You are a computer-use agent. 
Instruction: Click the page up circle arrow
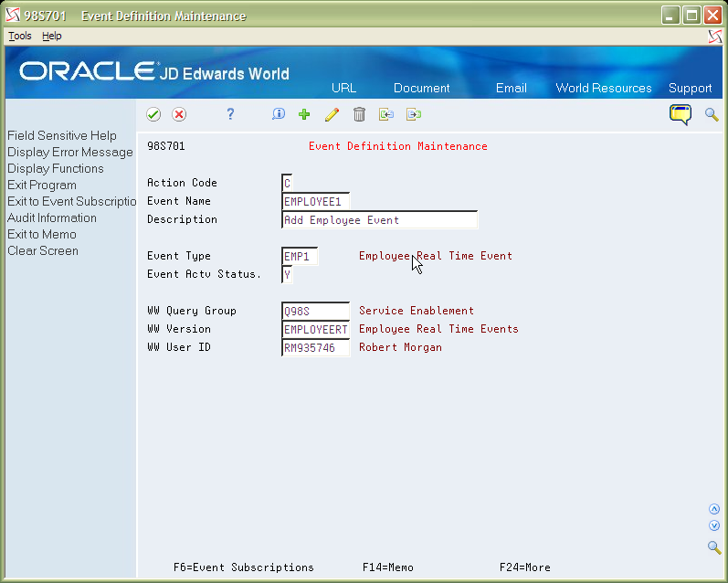point(714,509)
